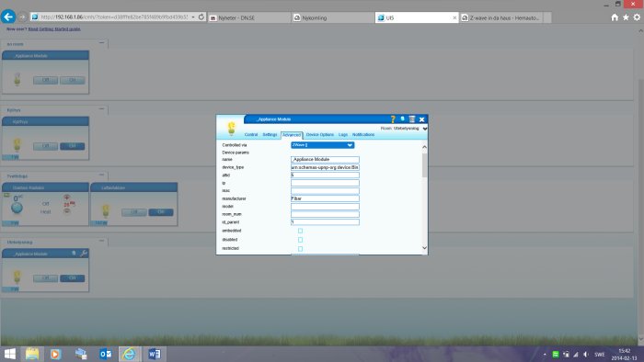Open the media player taskbar icon

coord(55,354)
